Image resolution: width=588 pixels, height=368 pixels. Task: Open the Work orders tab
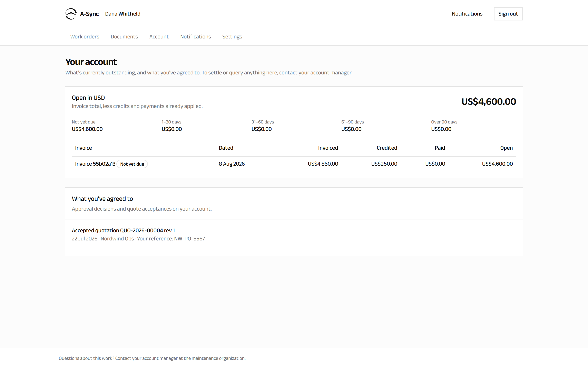[x=85, y=37]
